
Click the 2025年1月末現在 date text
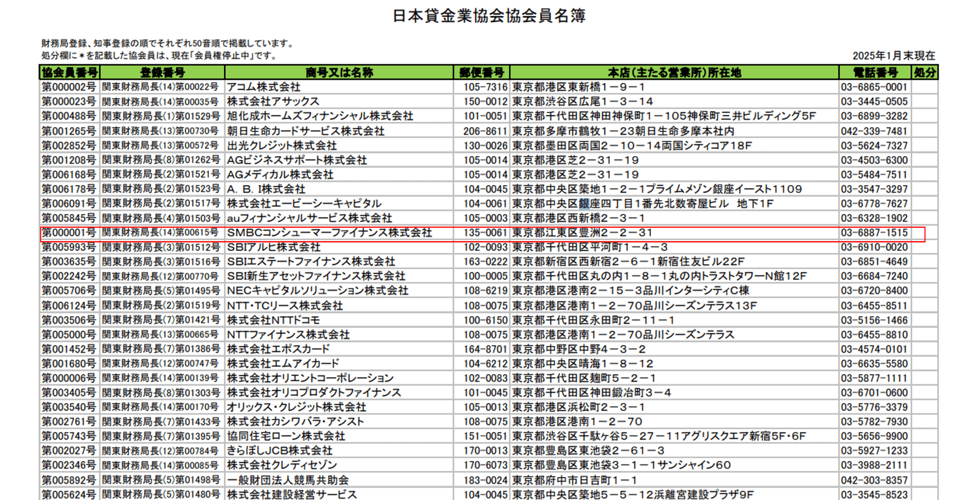click(893, 56)
